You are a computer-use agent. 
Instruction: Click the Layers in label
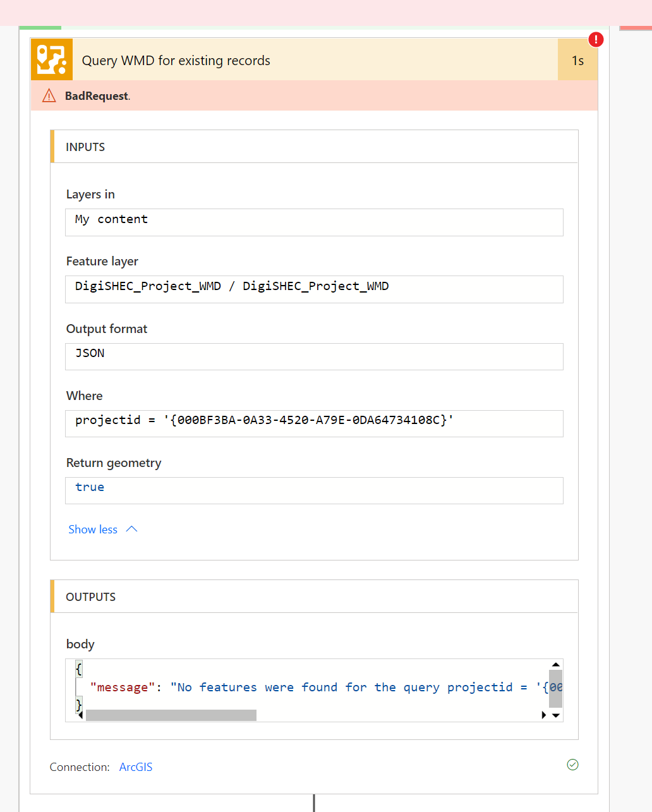tap(90, 195)
